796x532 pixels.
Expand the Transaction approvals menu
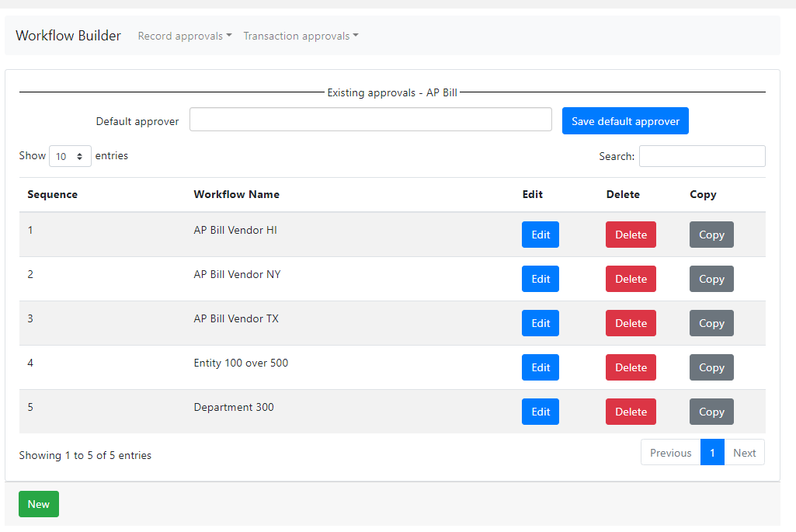tap(301, 36)
